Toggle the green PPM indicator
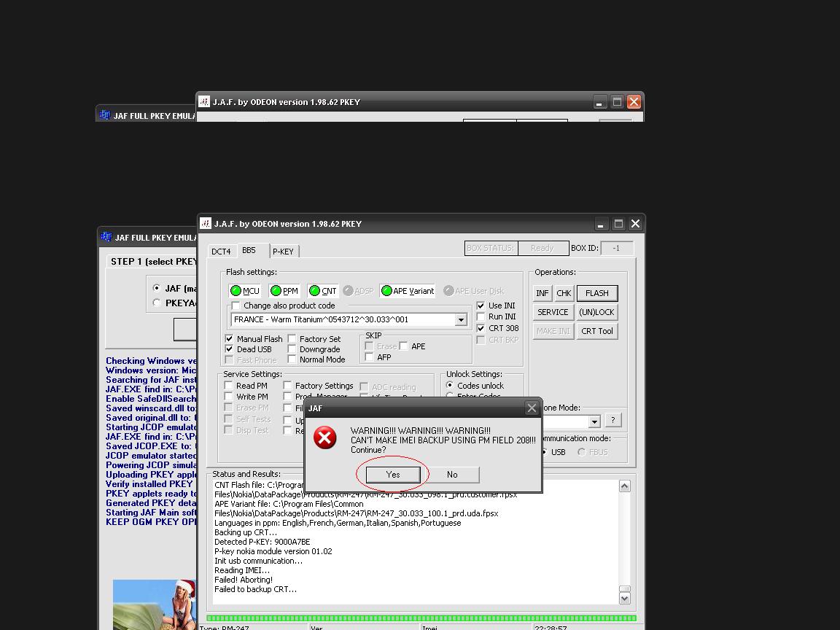 284,291
